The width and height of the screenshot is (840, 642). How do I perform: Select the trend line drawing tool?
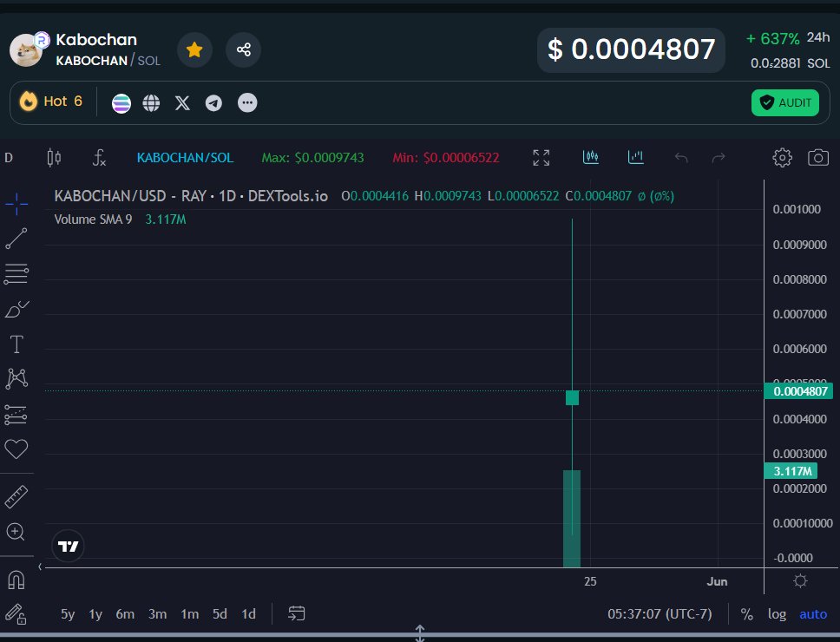click(16, 239)
